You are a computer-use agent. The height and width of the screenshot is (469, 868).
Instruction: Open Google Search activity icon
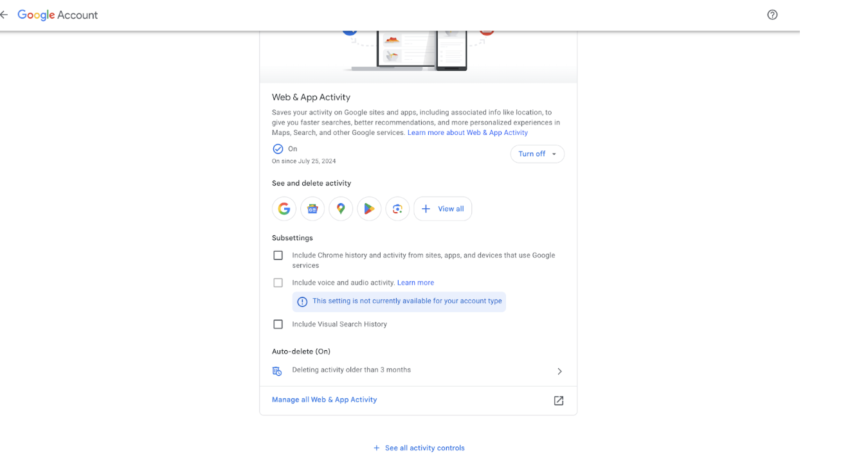click(284, 209)
